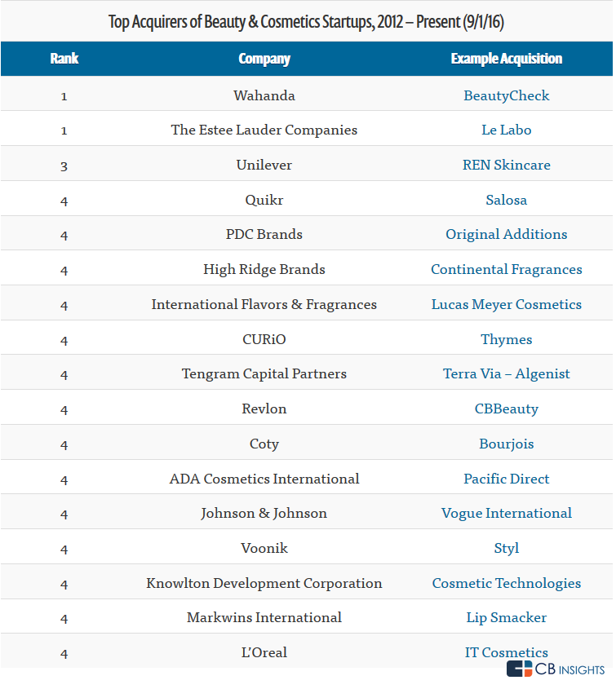Click the Company column header
Screen dimensions: 616x689
264,59
